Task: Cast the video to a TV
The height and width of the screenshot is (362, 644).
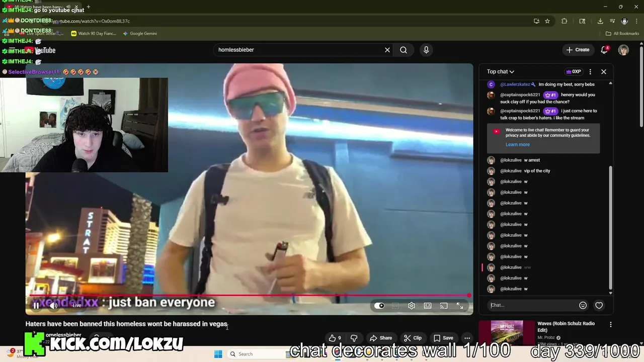Action: coord(444,306)
